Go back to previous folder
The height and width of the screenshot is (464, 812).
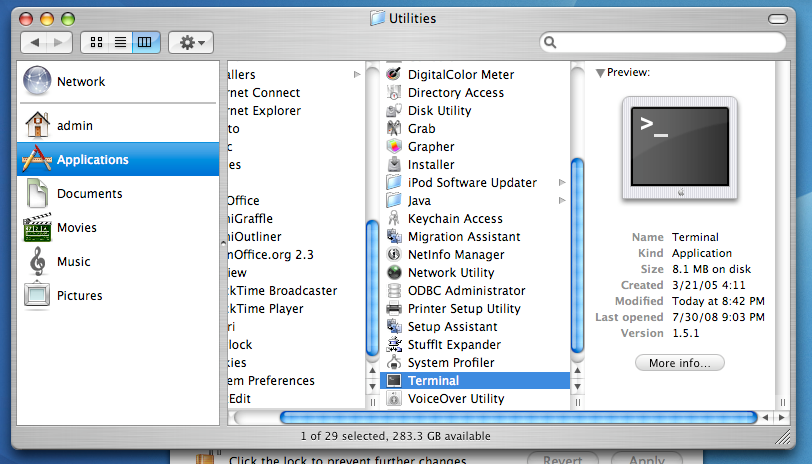click(x=34, y=42)
